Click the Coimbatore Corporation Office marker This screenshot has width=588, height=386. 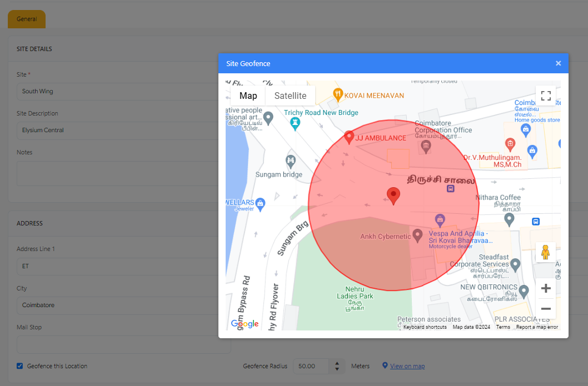coord(426,147)
